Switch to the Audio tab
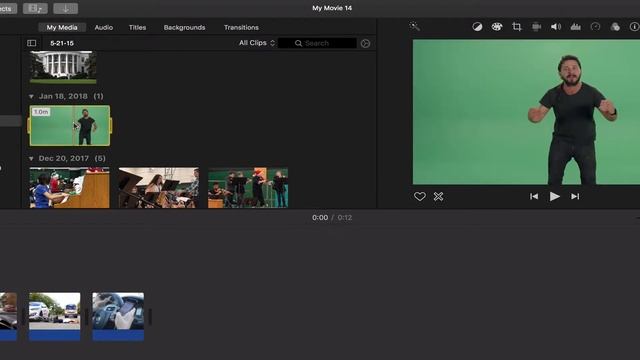Image resolution: width=640 pixels, height=360 pixels. click(x=104, y=27)
